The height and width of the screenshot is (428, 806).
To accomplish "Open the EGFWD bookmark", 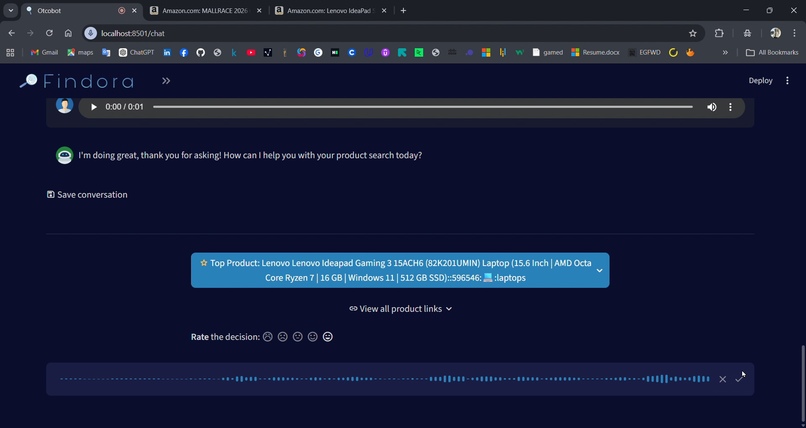I will pos(645,52).
